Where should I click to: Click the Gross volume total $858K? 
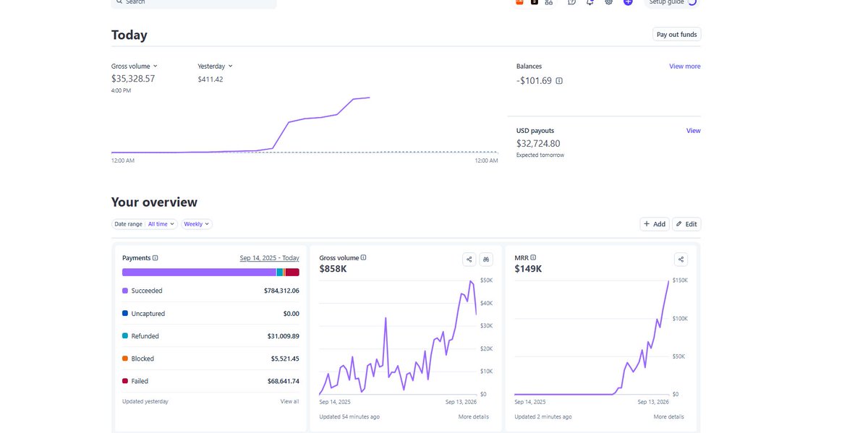click(x=333, y=269)
